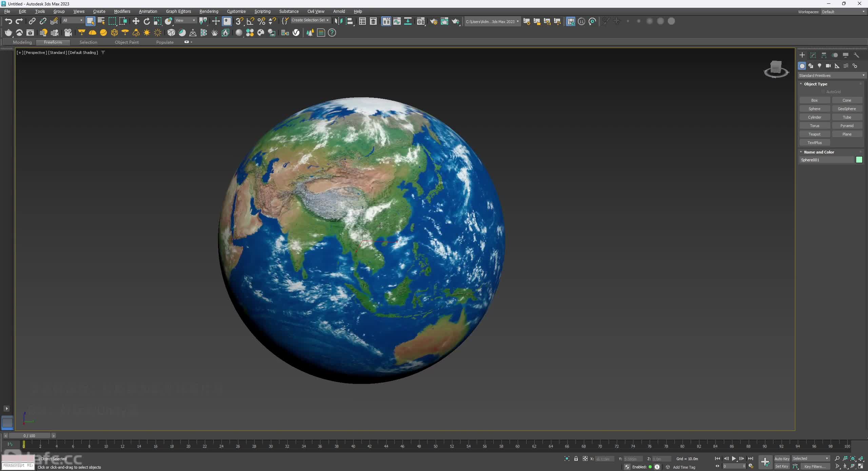The height and width of the screenshot is (471, 868).
Task: Open the Arnold menu
Action: 339,11
